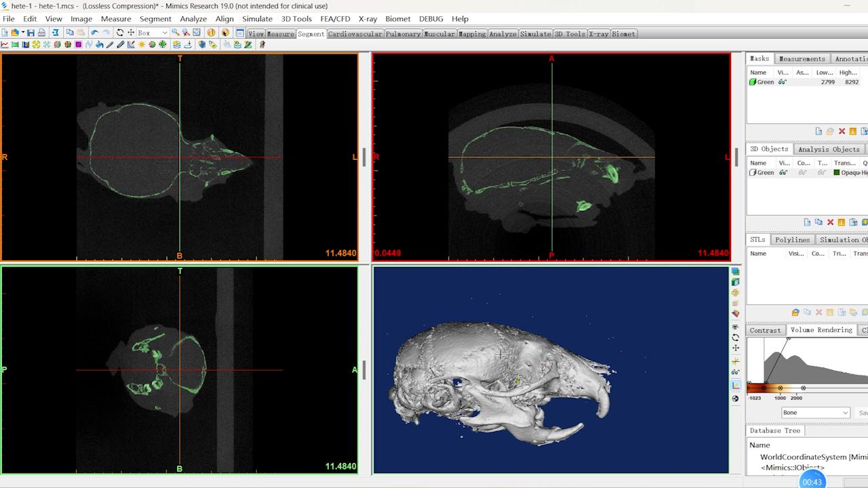Click the yellow tag Label icon
This screenshot has width=868, height=488.
tap(212, 45)
